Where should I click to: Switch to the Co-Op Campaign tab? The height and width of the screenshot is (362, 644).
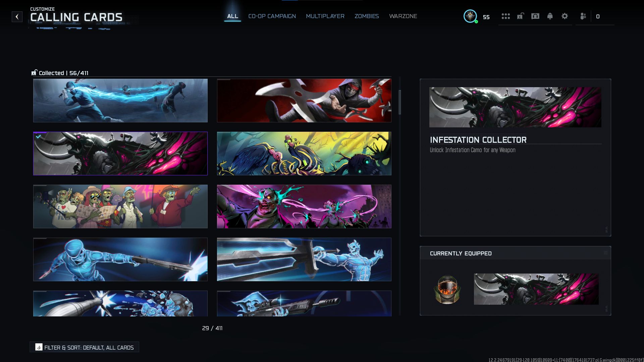272,16
